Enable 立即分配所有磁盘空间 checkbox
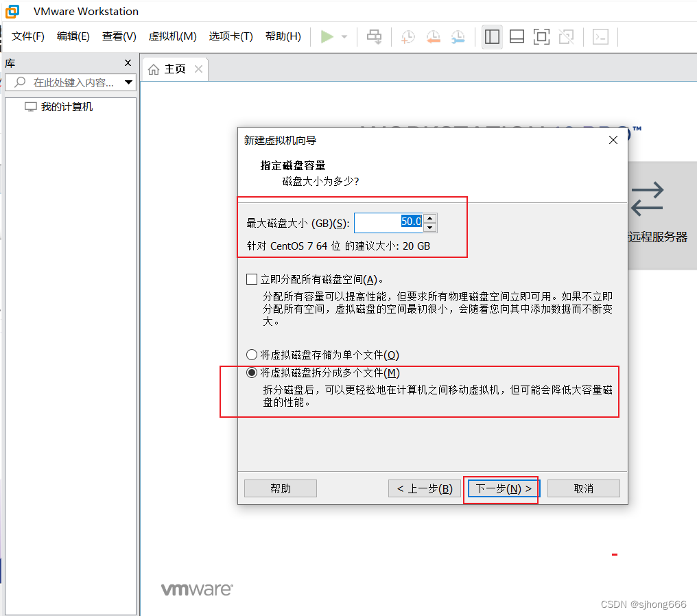Screen dimensions: 697x616 coord(252,279)
